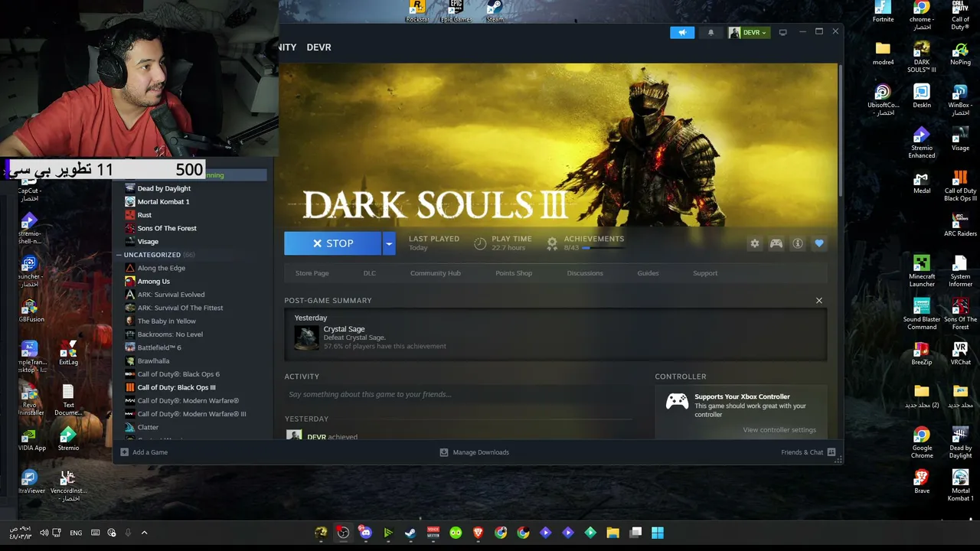Expand the hidden system tray icons chevron
The image size is (980, 551).
(x=144, y=533)
